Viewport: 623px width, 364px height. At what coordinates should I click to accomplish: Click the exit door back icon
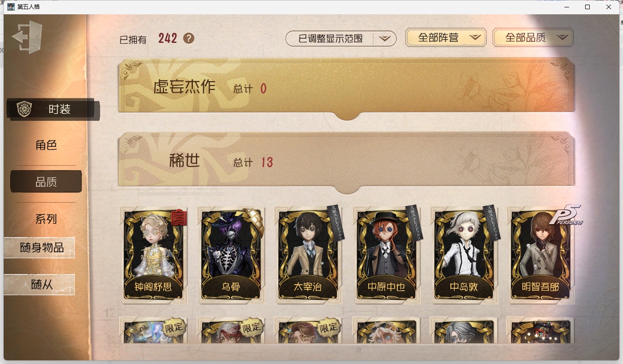[x=27, y=37]
